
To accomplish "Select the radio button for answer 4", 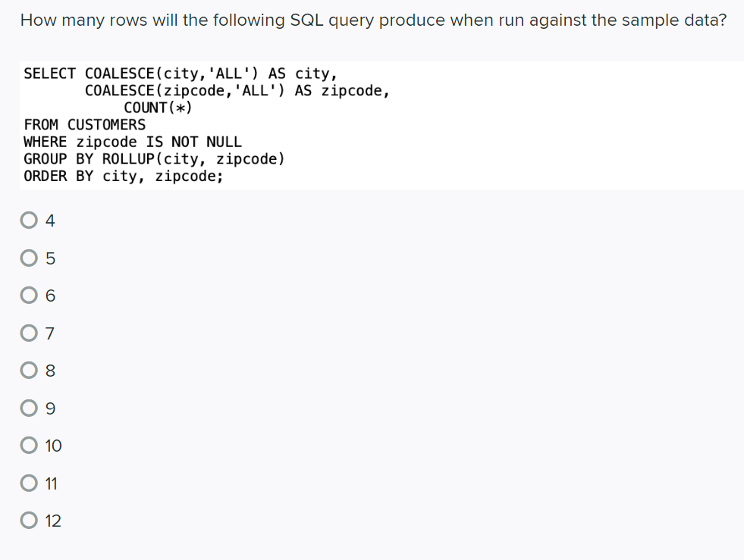I will coord(29,220).
